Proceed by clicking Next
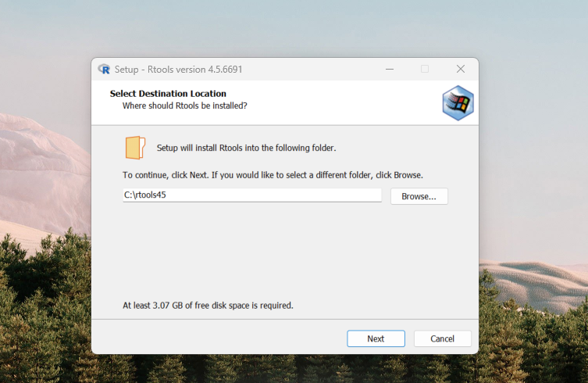588x383 pixels. 376,338
